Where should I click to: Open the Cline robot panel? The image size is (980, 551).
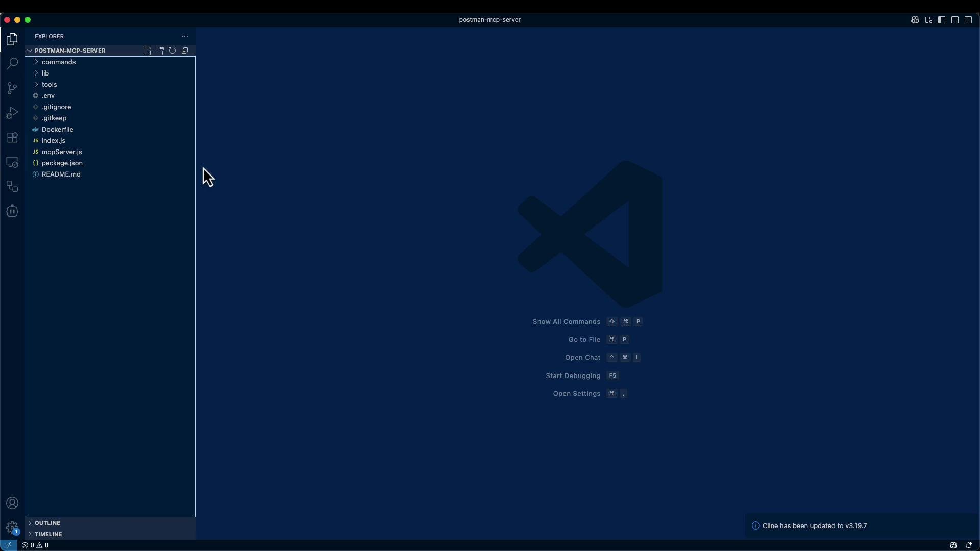[x=12, y=211]
